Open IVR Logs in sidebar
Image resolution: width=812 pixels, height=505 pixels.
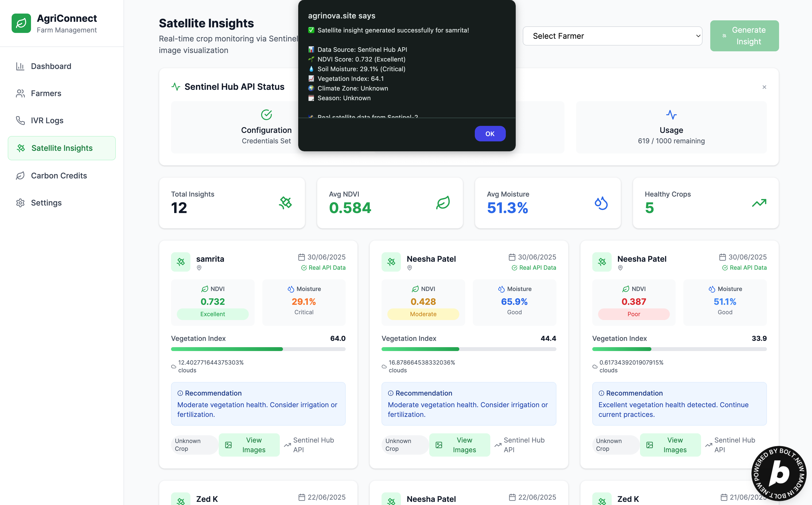point(47,120)
